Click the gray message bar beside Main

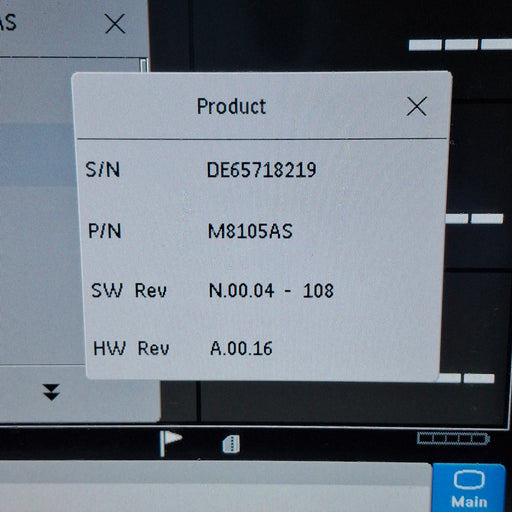[x=215, y=487]
